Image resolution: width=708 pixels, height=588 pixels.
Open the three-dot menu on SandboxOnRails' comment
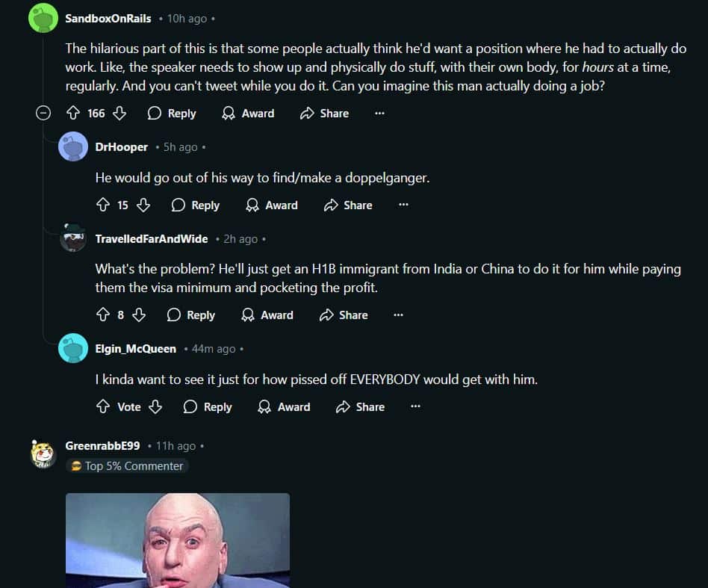379,113
